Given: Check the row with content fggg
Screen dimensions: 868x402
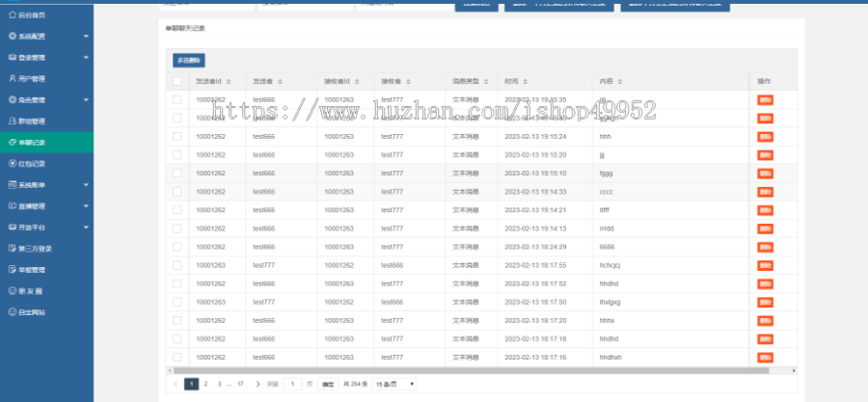Looking at the screenshot, I should 177,174.
